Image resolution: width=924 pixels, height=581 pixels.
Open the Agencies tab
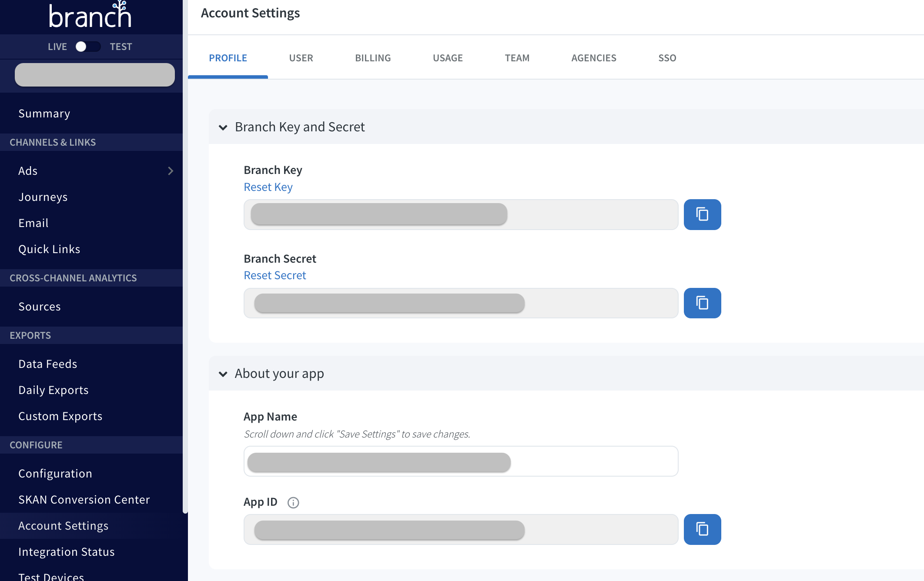click(x=594, y=58)
